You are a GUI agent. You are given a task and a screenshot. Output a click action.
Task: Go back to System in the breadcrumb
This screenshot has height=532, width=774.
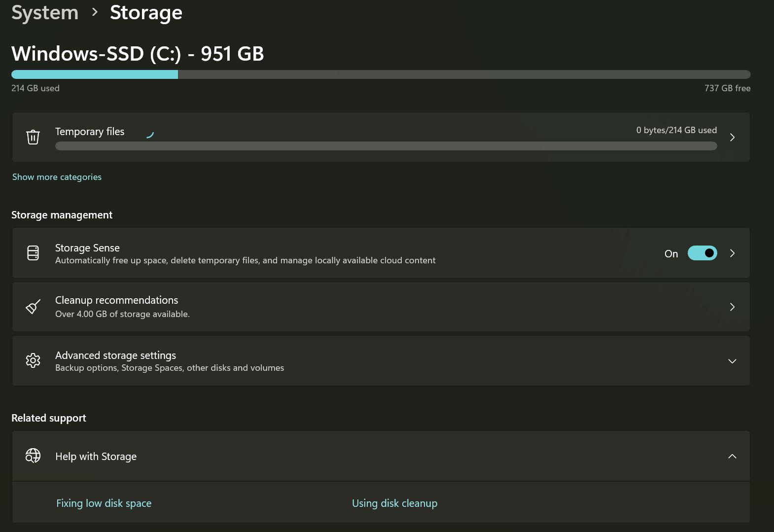click(45, 13)
